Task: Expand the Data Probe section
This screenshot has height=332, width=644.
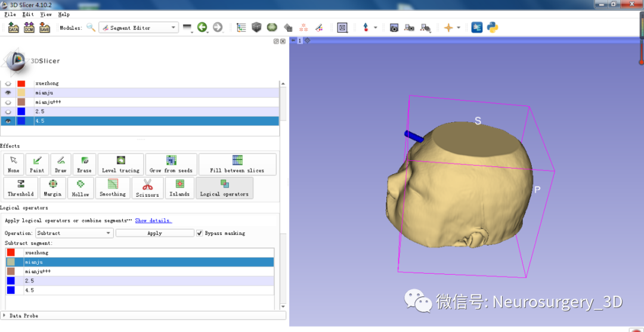Action: 143,316
